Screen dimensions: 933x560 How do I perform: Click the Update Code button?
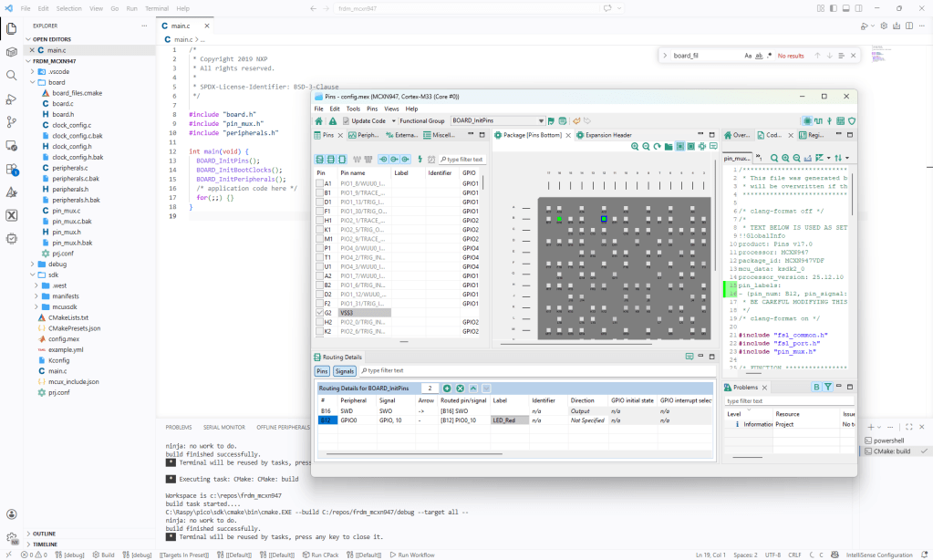tap(364, 120)
